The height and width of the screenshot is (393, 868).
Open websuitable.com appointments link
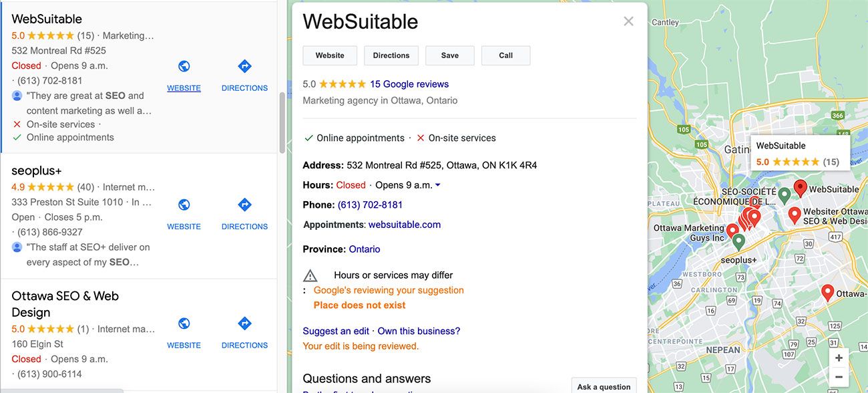coord(405,225)
